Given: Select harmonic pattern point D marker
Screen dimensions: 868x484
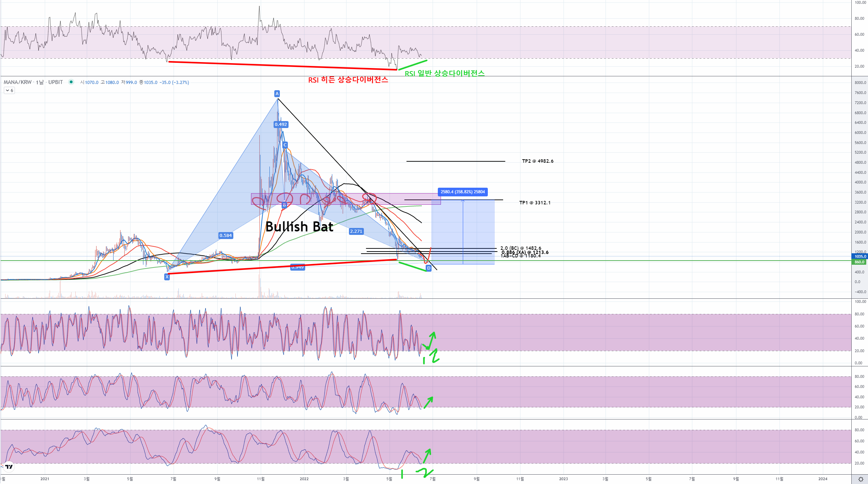Looking at the screenshot, I should 428,268.
